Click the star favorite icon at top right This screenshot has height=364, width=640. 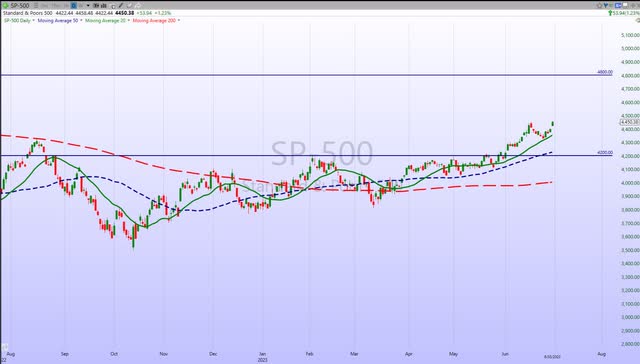(x=599, y=5)
